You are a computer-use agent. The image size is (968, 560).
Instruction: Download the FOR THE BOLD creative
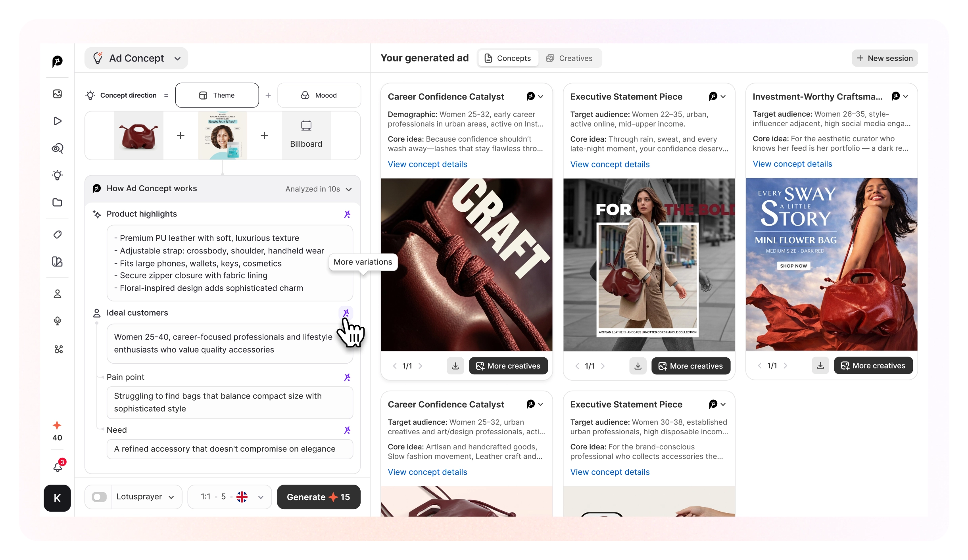click(x=638, y=366)
